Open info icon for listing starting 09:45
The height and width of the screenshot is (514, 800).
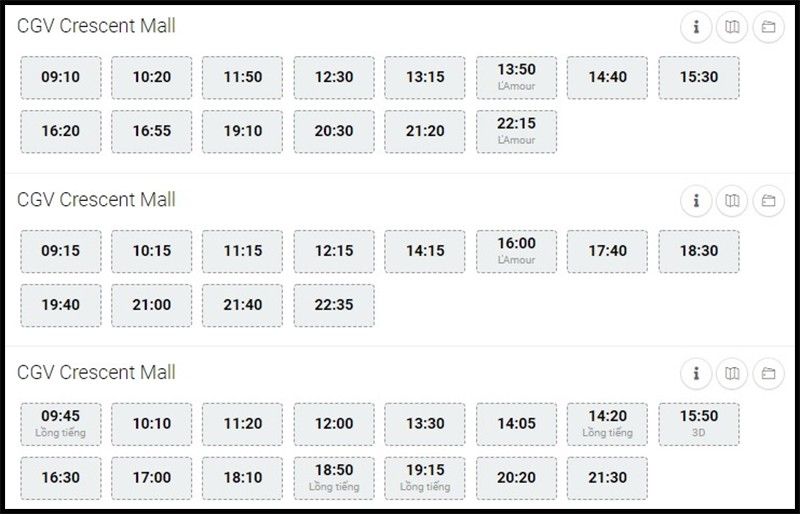[x=696, y=374]
